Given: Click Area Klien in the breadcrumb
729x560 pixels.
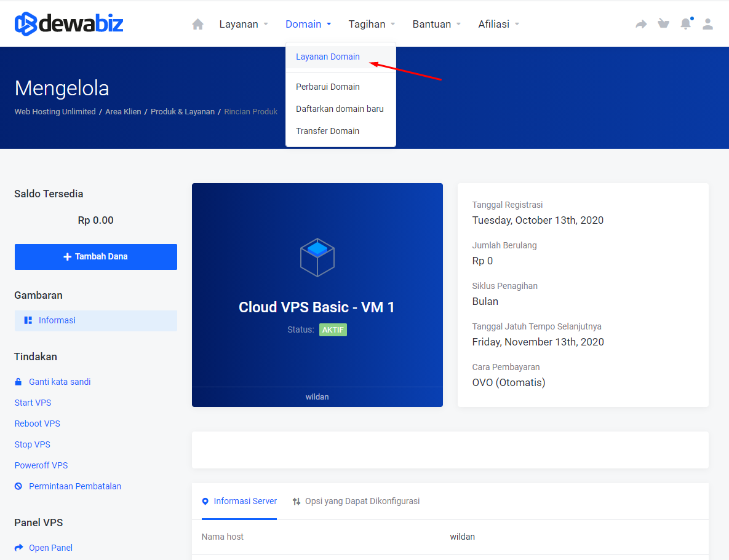Looking at the screenshot, I should point(123,112).
